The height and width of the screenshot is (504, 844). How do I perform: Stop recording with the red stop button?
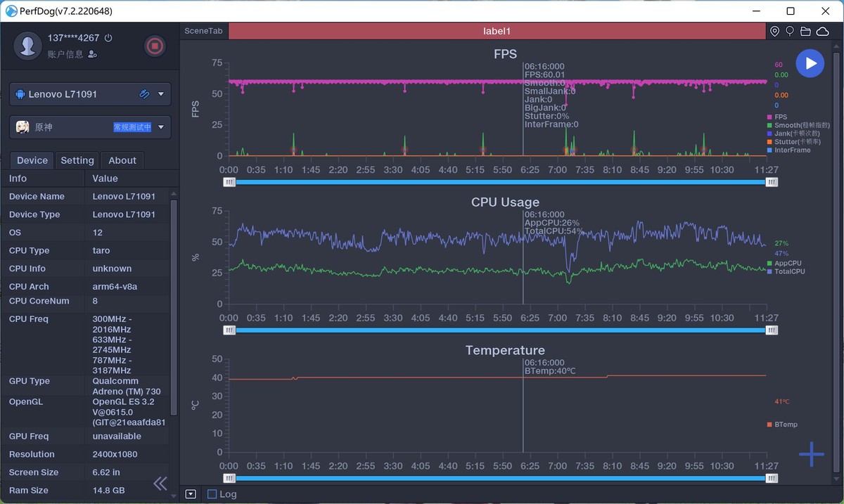tap(154, 46)
